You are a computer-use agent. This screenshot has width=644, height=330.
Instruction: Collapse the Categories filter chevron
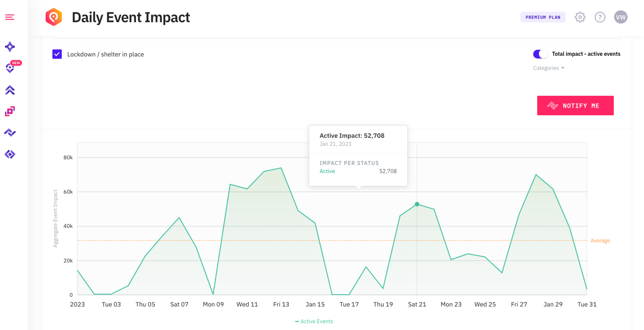[563, 68]
